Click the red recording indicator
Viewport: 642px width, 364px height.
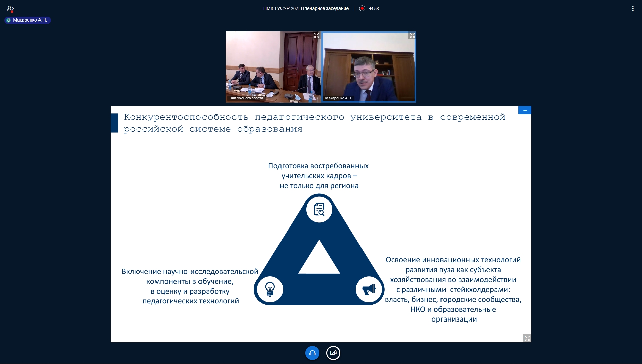pyautogui.click(x=362, y=8)
